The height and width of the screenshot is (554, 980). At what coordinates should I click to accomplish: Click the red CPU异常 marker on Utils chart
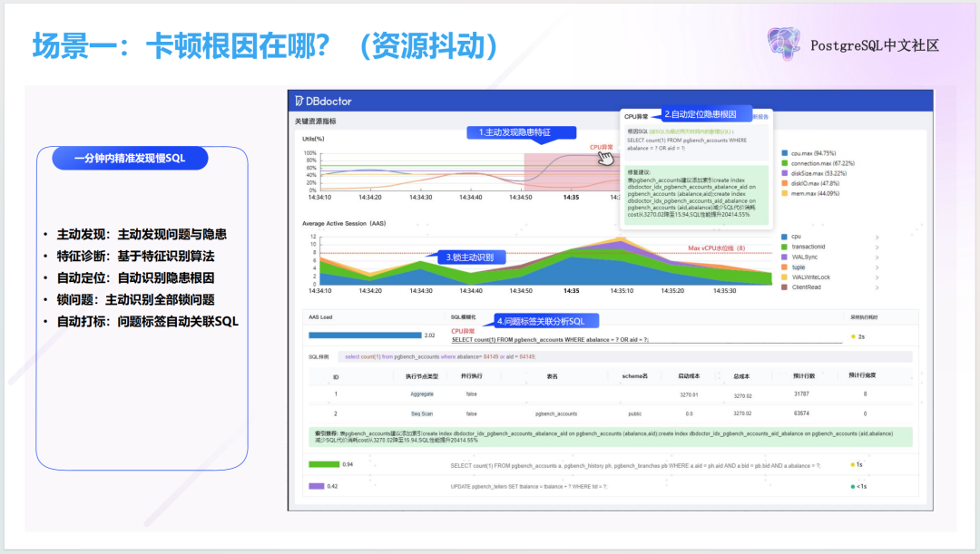click(x=602, y=148)
